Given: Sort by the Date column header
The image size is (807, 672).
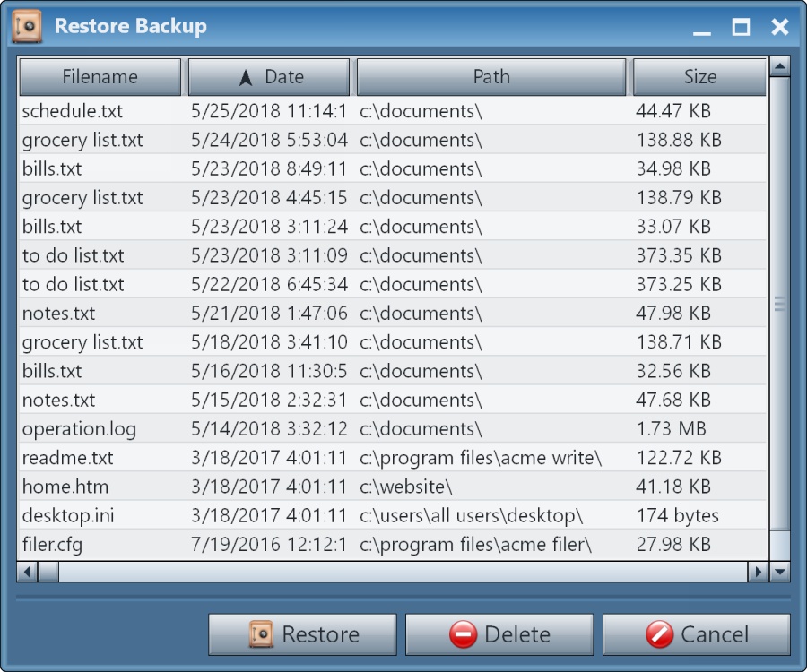Looking at the screenshot, I should 269,77.
